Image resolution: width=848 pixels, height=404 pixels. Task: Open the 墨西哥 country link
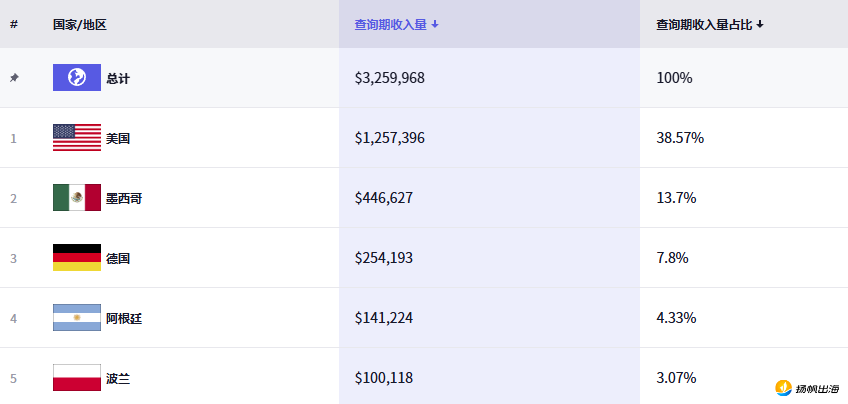(124, 198)
